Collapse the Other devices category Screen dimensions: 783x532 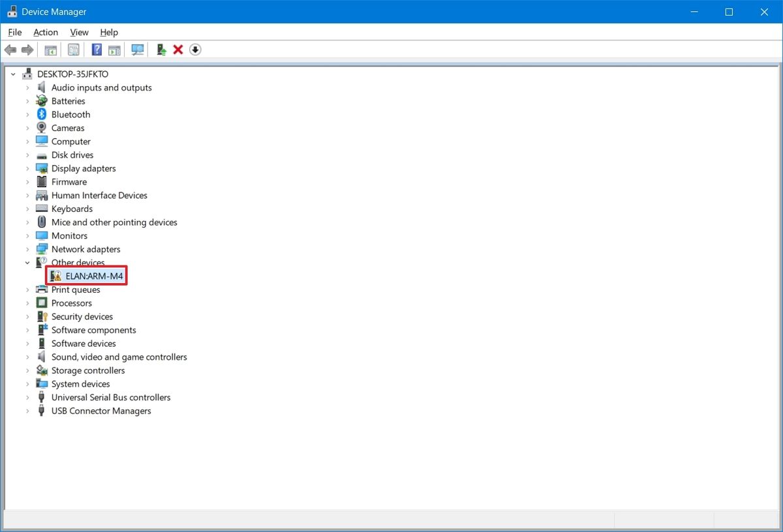point(27,262)
